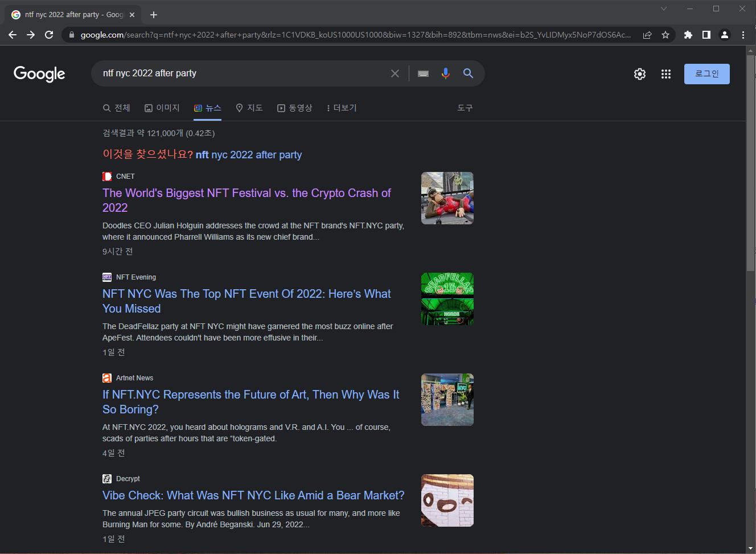The width and height of the screenshot is (756, 554).
Task: Open Google settings gear icon
Action: [640, 74]
